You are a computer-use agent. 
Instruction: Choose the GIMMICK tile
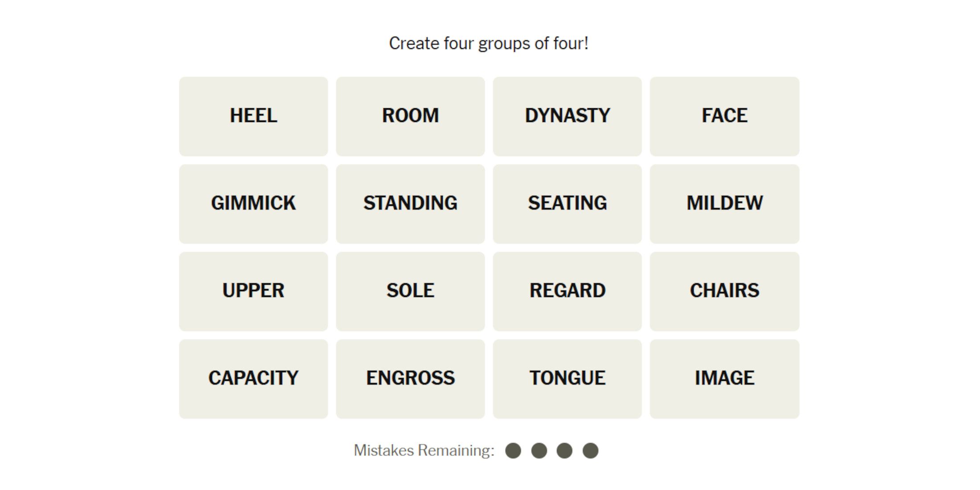coord(253,204)
